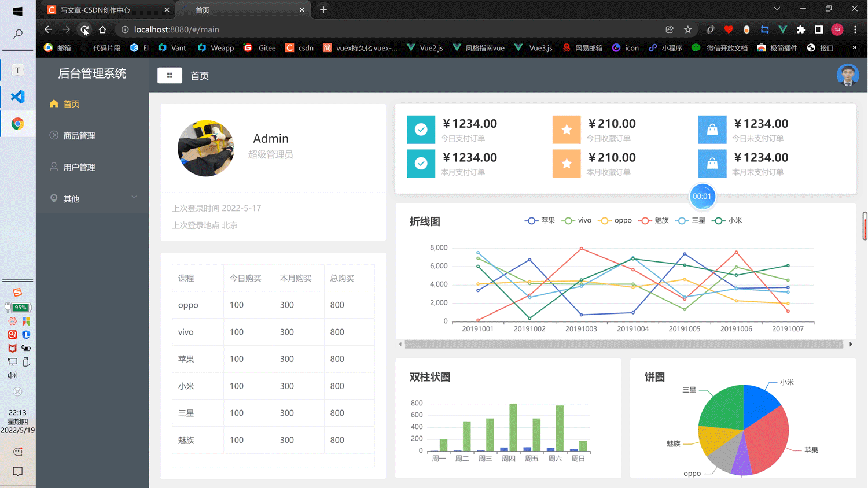Toggle the 三星 series in the line chart legend
Screen dimensions: 868x488
690,220
